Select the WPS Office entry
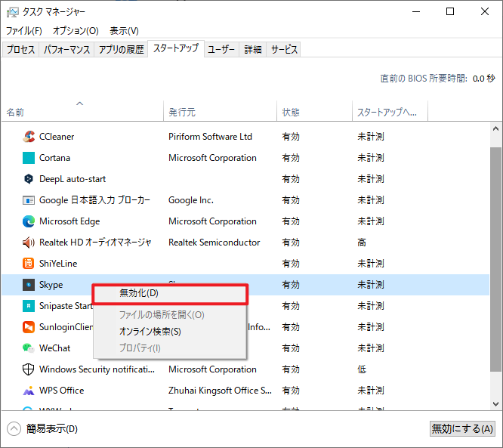The image size is (503, 448). (62, 391)
